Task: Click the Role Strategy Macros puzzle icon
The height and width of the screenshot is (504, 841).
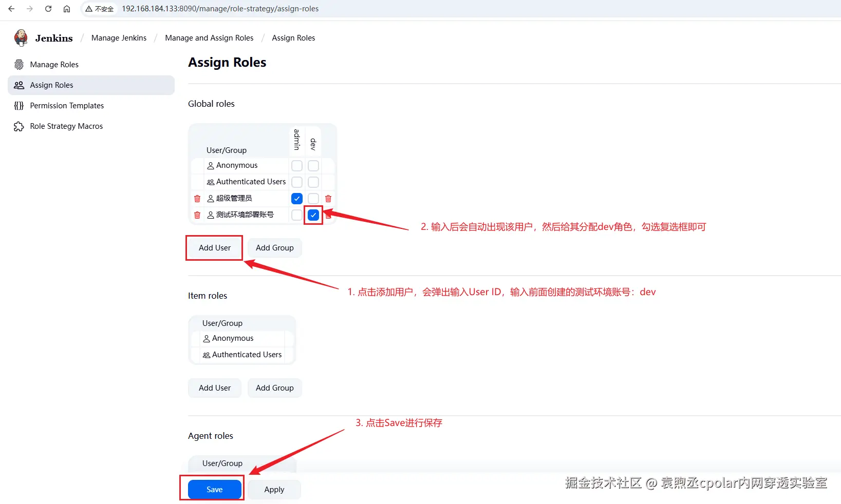Action: point(19,126)
